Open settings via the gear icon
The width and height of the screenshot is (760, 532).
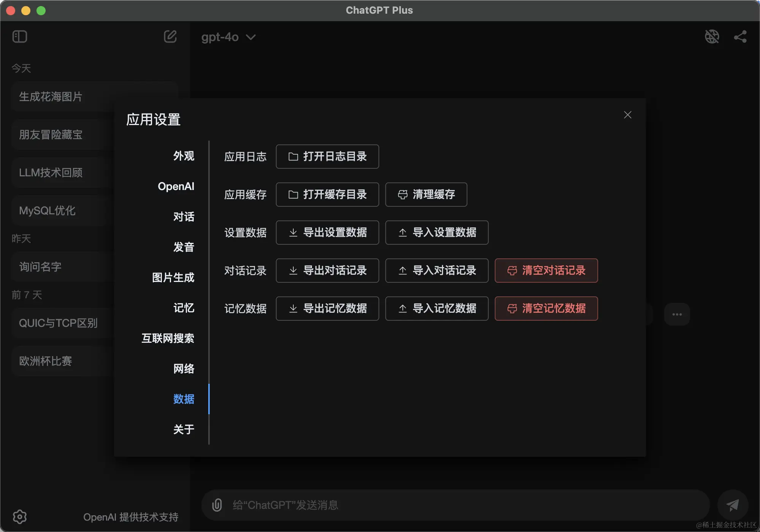click(20, 516)
